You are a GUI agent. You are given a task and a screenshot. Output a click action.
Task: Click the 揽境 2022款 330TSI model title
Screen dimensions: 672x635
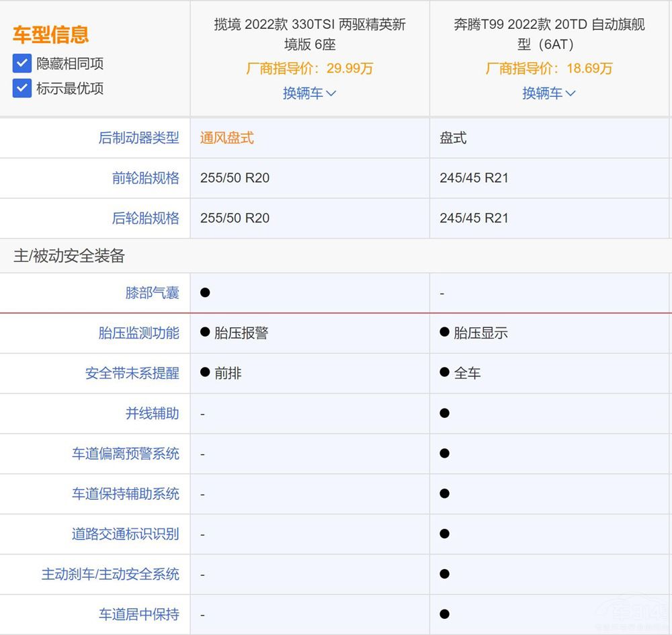click(310, 35)
